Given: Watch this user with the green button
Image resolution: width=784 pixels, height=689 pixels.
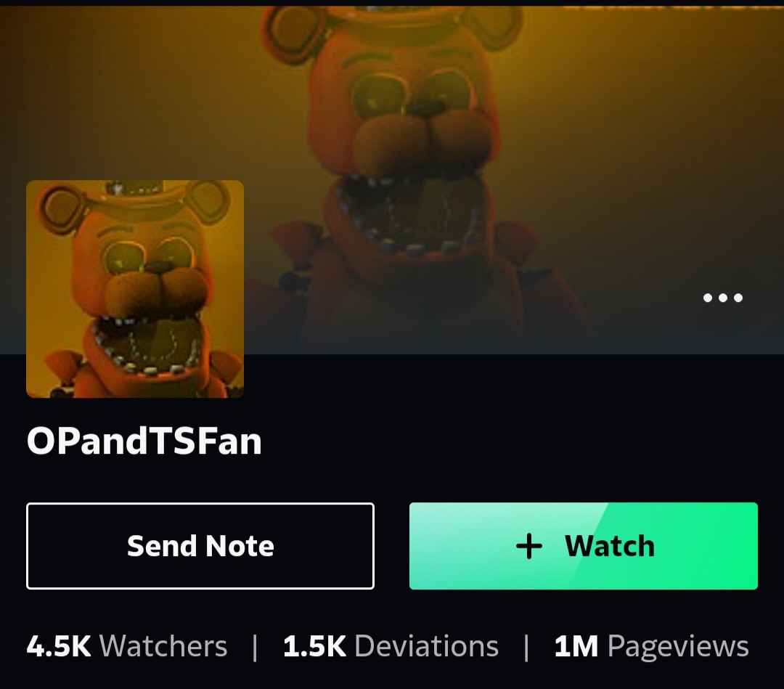Looking at the screenshot, I should pos(584,546).
